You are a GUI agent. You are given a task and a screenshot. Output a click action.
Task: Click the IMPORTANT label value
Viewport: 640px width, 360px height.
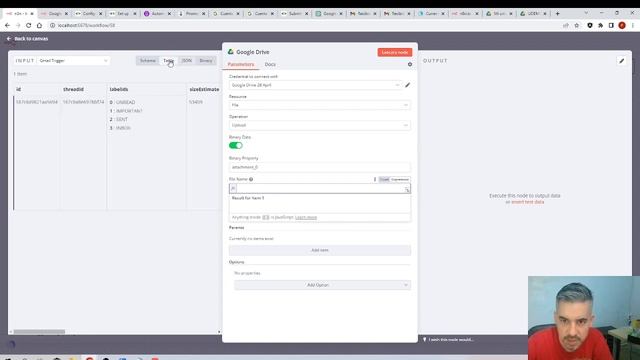129,111
